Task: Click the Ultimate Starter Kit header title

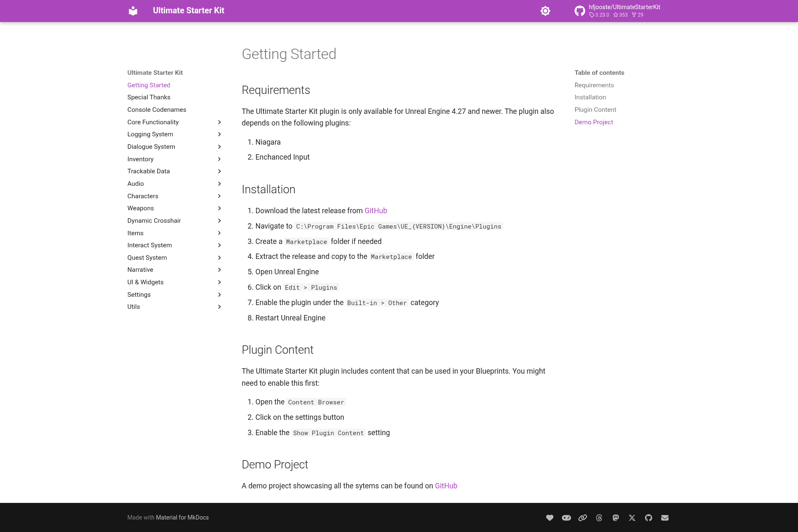Action: (188, 11)
